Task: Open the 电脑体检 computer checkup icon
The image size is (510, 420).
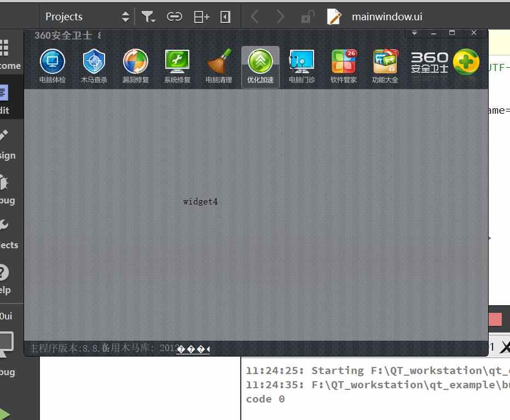Action: pos(53,66)
